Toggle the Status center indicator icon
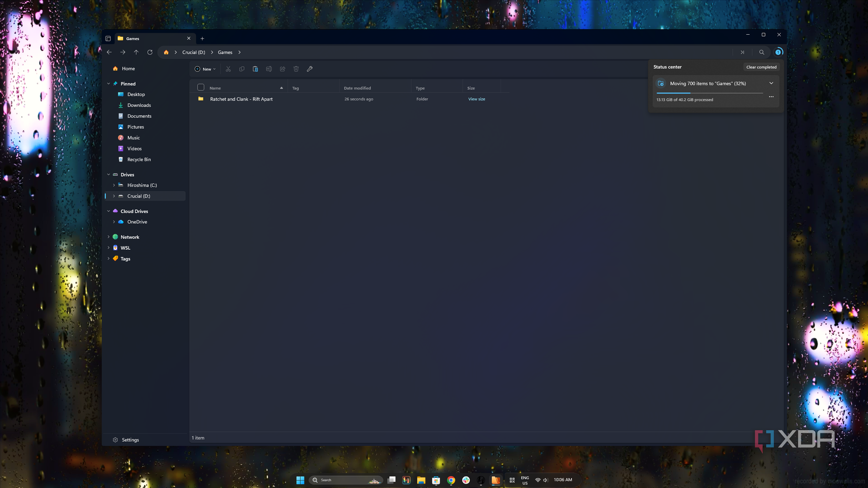The height and width of the screenshot is (488, 868). [779, 52]
